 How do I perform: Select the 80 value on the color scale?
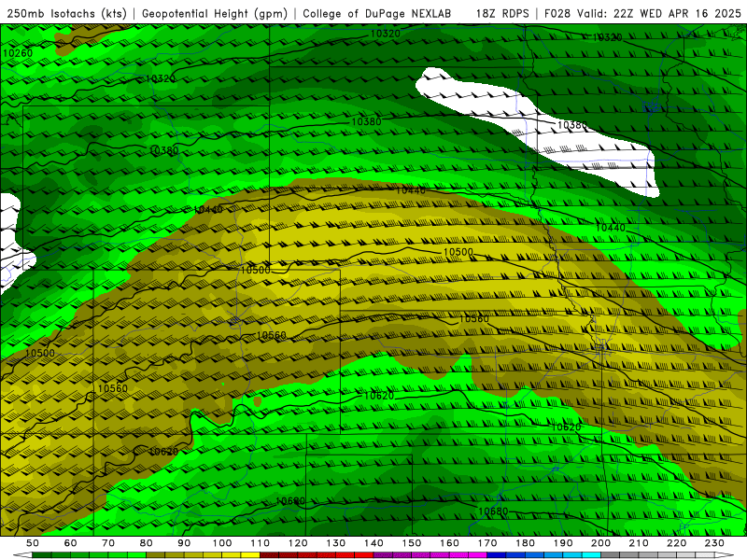tap(146, 543)
